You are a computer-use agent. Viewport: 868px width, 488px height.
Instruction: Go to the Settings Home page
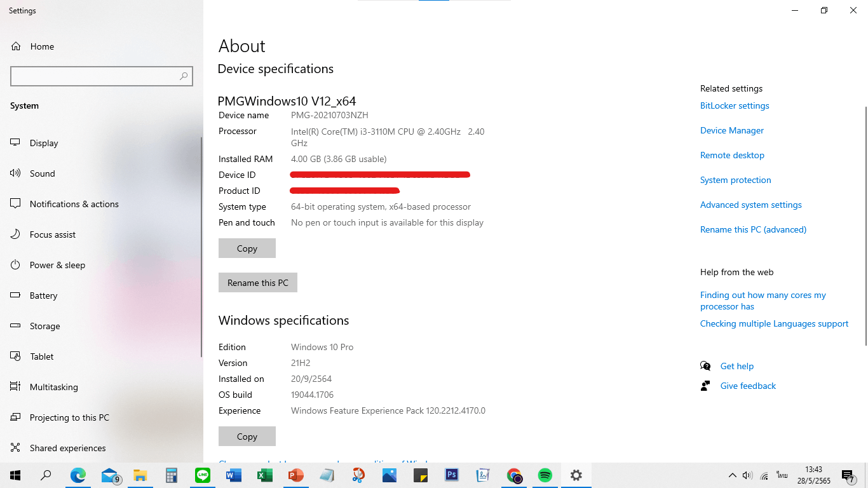(102, 46)
